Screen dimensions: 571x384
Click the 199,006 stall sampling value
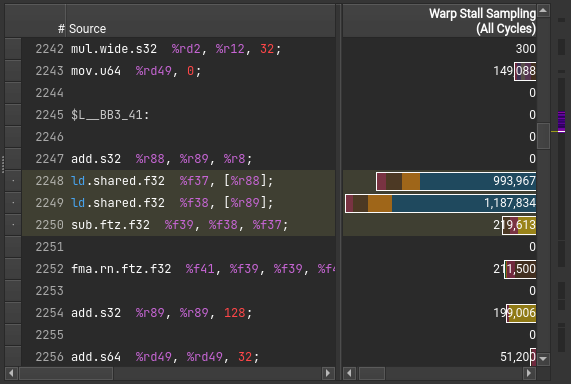(515, 313)
